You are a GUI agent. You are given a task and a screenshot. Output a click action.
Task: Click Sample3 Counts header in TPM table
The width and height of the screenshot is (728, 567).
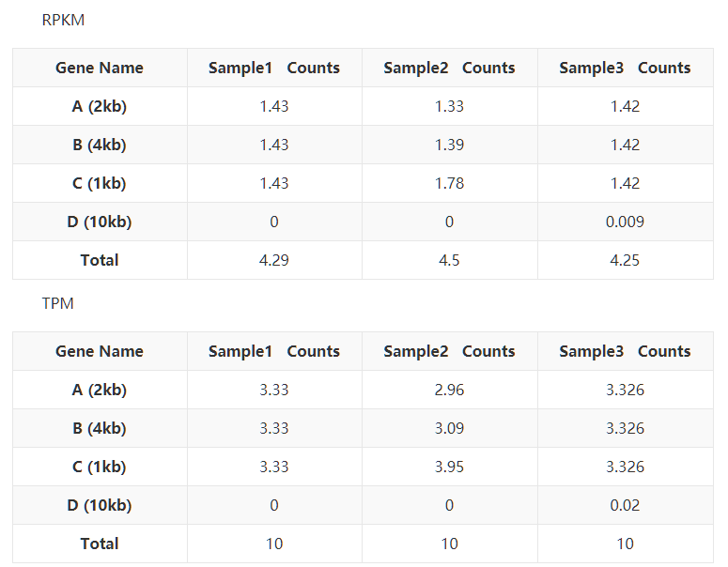pyautogui.click(x=625, y=351)
